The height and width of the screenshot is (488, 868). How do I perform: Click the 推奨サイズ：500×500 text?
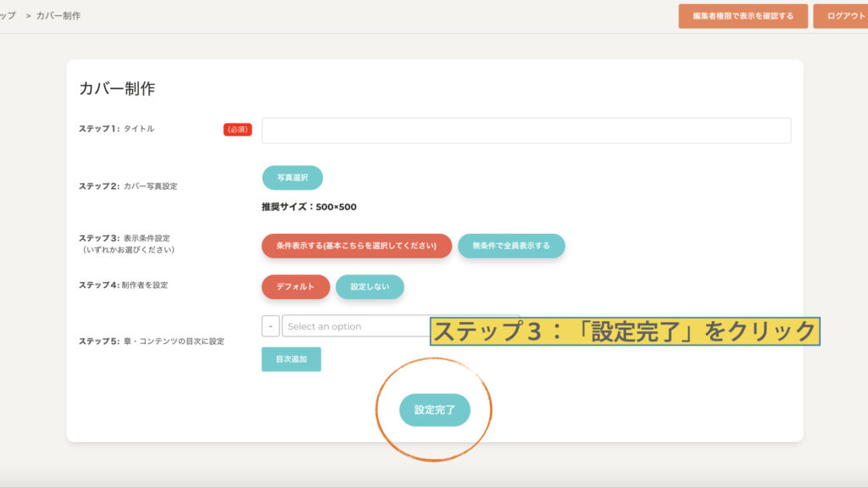[x=309, y=207]
